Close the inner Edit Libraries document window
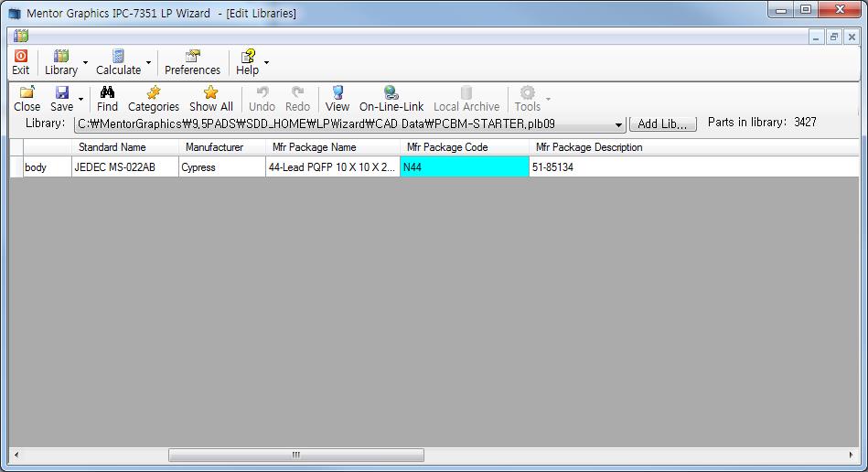 [x=852, y=38]
